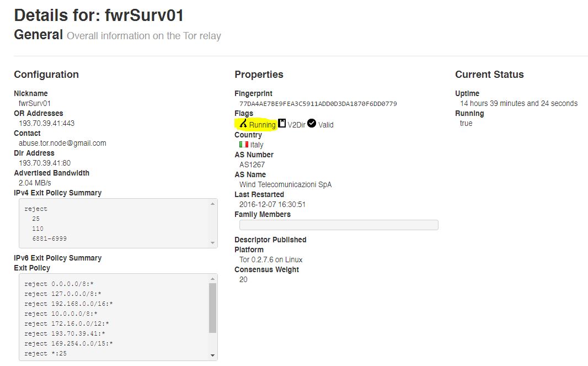Click the Italy country flag icon

pyautogui.click(x=243, y=145)
